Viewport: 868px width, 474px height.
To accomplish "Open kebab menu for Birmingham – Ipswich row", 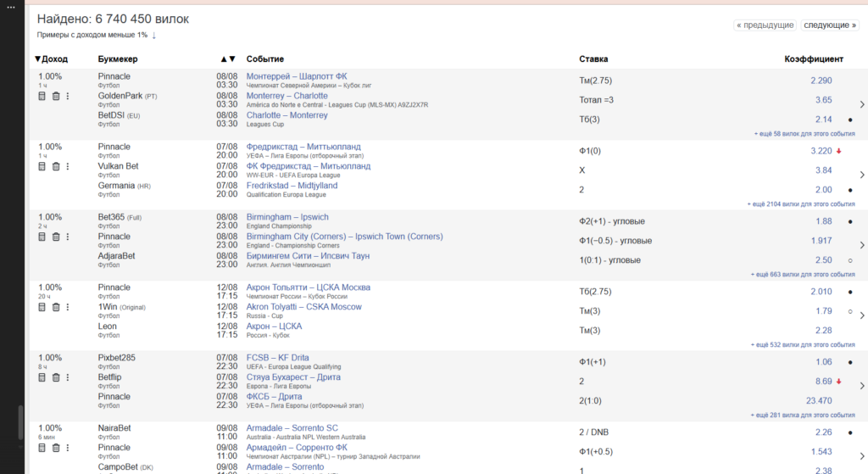I will click(68, 237).
